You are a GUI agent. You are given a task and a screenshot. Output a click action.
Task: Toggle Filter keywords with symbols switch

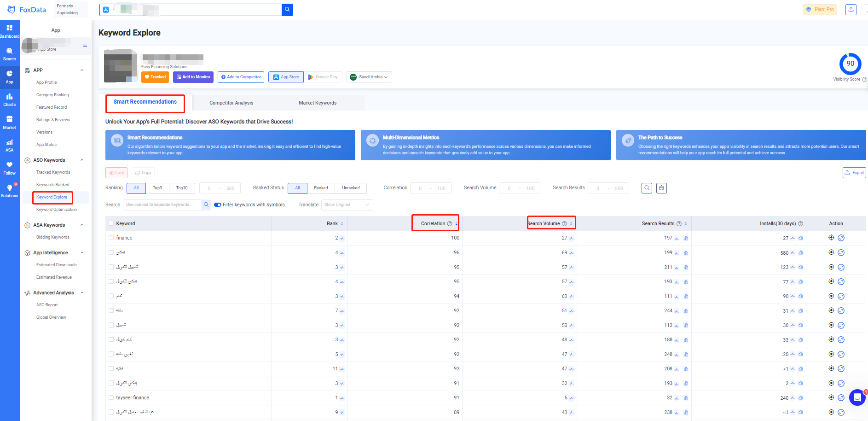click(x=218, y=205)
